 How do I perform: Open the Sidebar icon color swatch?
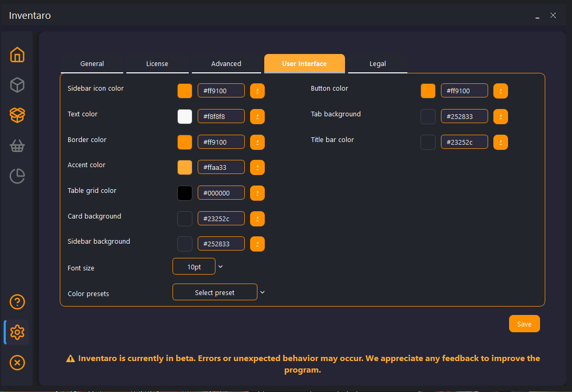coord(185,91)
